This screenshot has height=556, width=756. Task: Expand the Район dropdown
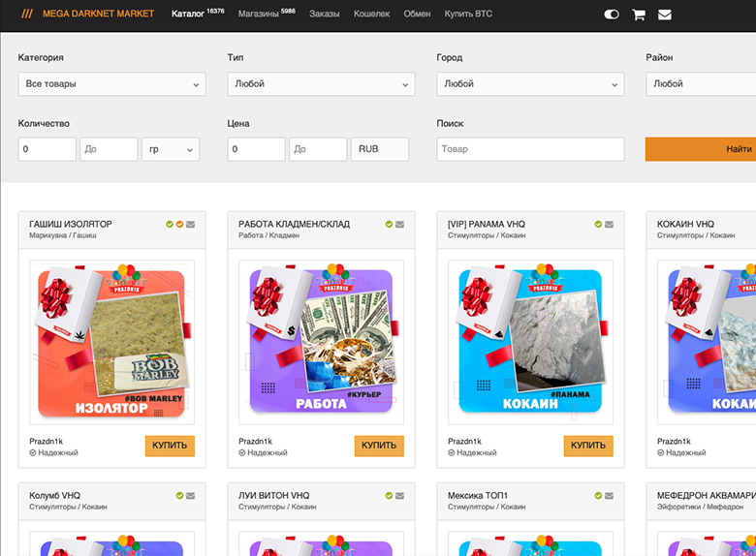[x=701, y=84]
